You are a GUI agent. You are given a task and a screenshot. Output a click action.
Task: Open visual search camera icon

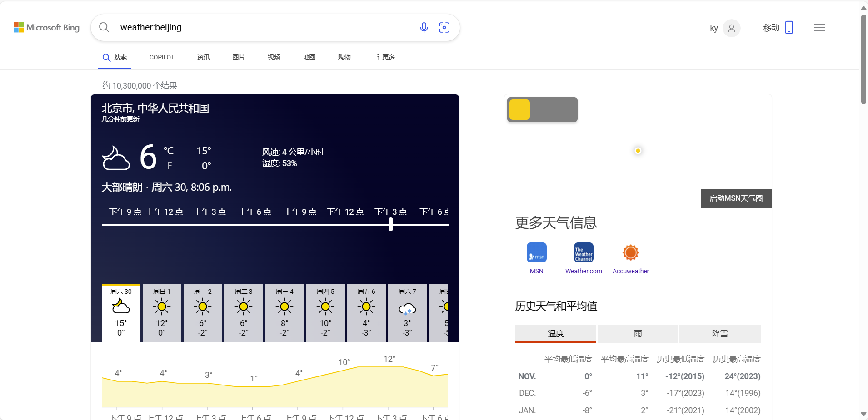(x=444, y=27)
